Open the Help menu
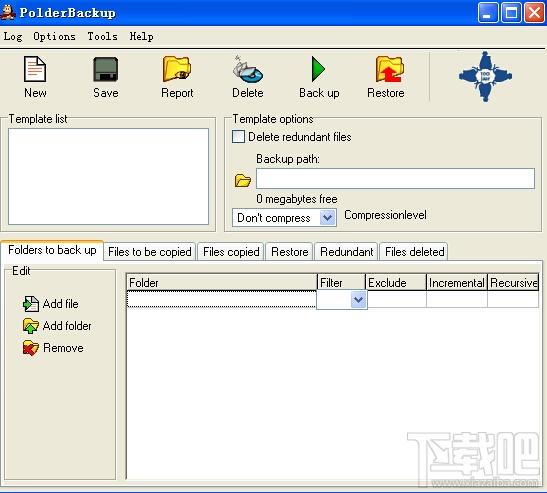 [141, 37]
